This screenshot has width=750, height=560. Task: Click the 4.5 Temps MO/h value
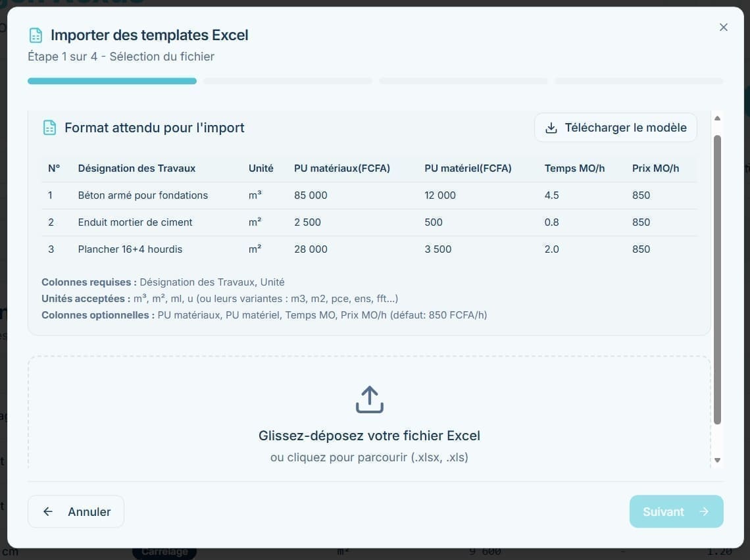click(551, 195)
